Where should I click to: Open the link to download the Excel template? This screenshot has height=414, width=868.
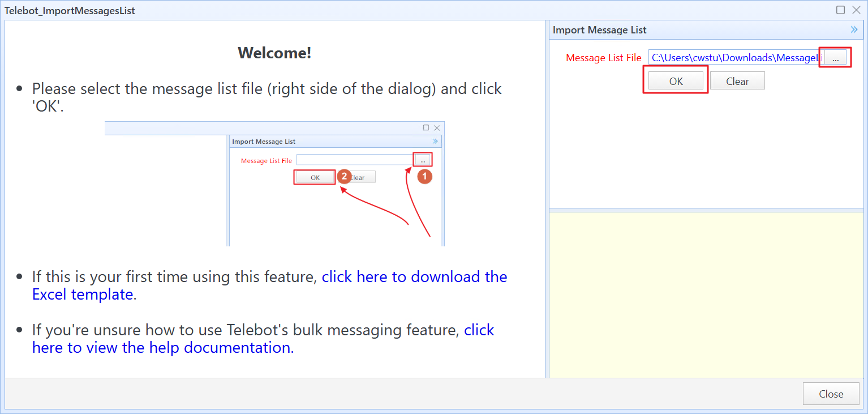click(270, 285)
